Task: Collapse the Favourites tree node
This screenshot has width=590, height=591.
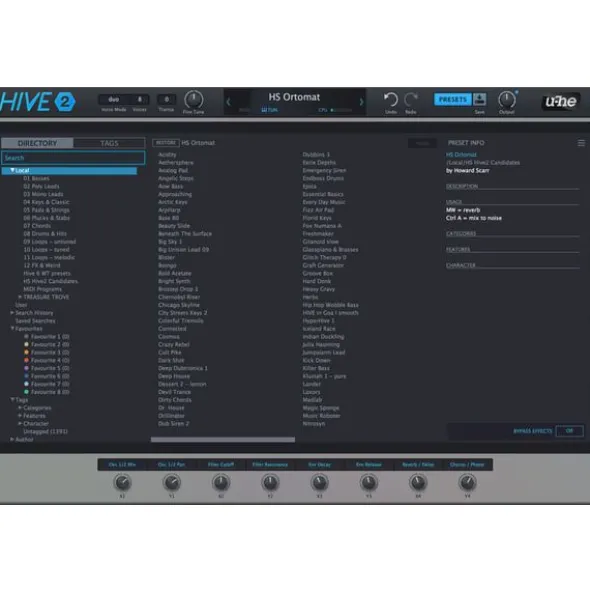Action: pyautogui.click(x=12, y=329)
